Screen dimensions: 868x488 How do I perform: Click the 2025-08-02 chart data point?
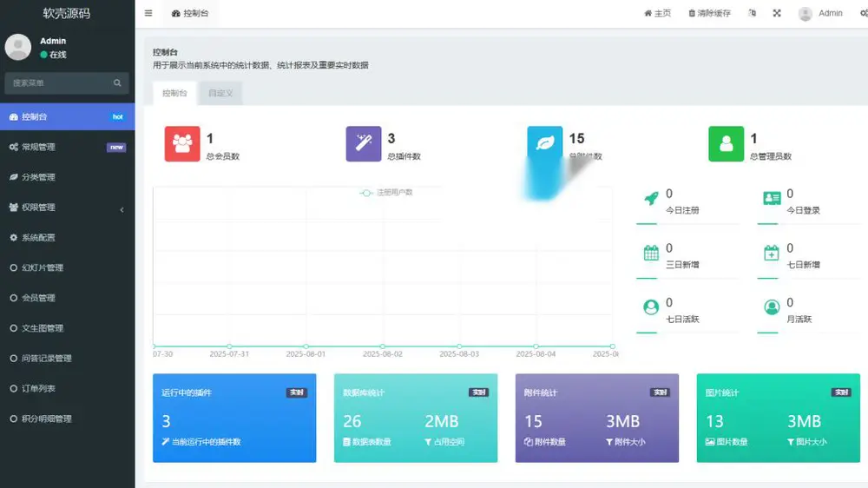point(383,346)
